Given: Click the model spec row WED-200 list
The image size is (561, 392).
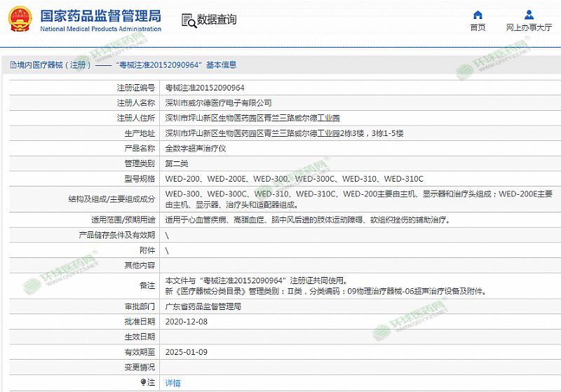Looking at the screenshot, I should point(294,179).
